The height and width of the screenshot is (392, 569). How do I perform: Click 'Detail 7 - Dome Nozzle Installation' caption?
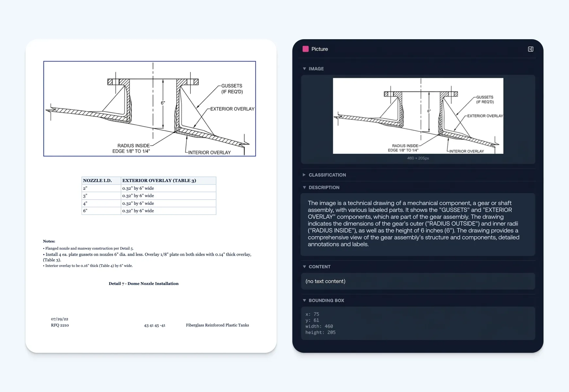pos(144,284)
